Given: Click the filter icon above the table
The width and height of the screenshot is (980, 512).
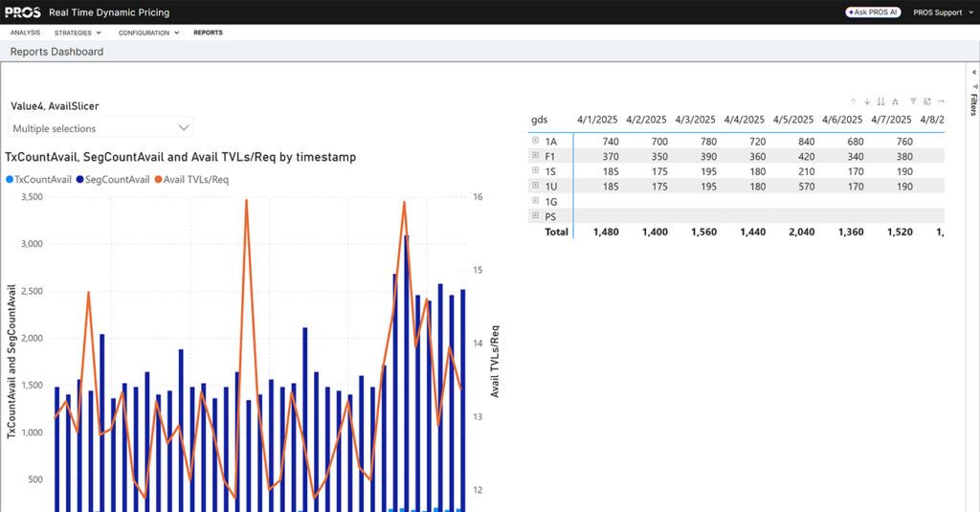Looking at the screenshot, I should tap(913, 100).
